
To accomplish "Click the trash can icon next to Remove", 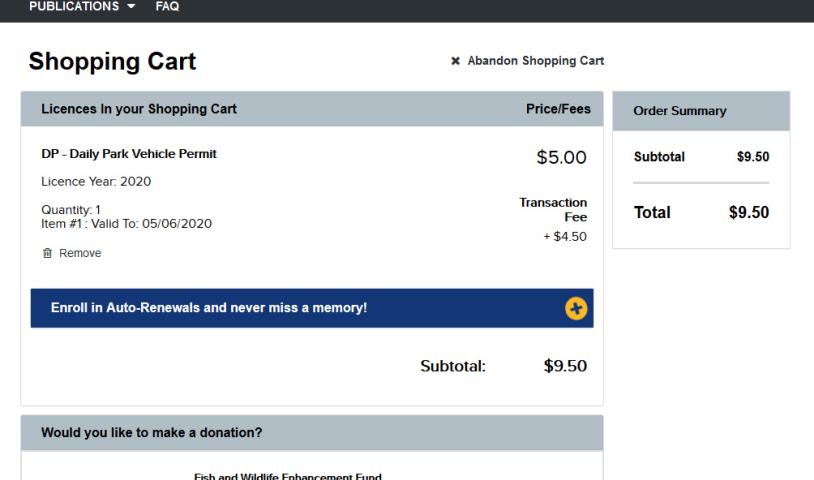I will coord(49,253).
